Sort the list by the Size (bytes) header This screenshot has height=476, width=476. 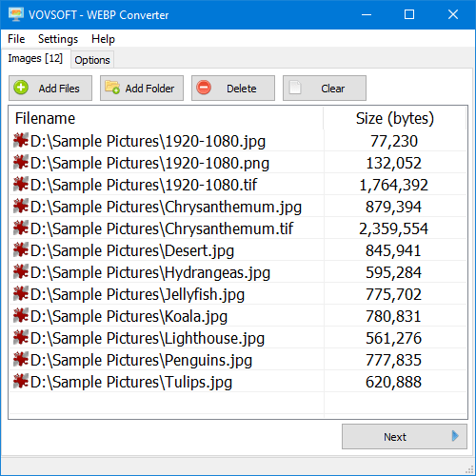(x=395, y=118)
